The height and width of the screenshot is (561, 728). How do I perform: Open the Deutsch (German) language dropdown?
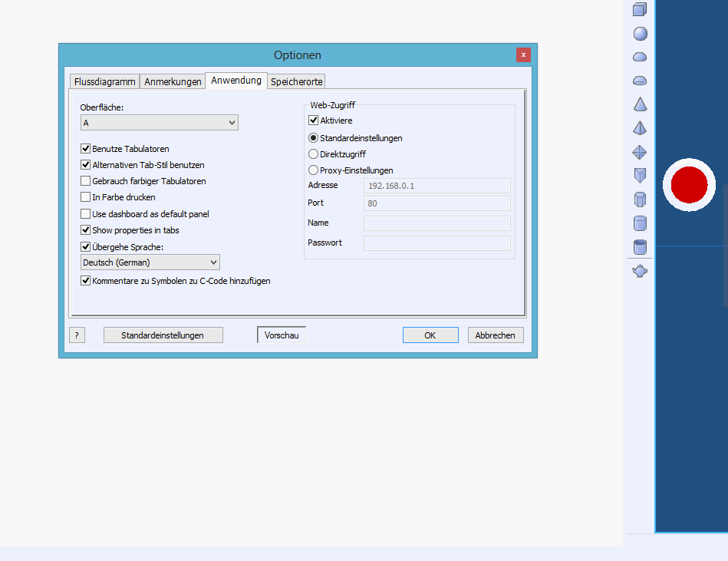click(x=150, y=262)
